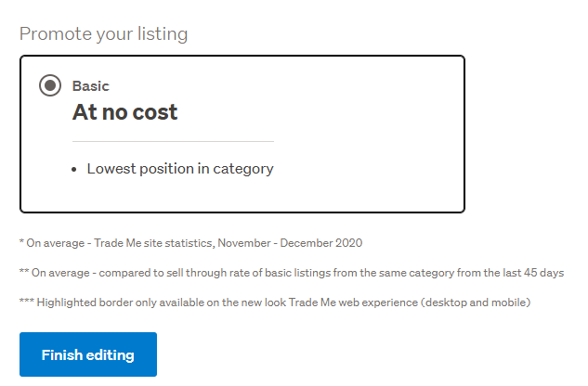588x386 pixels.
Task: Click the bullet dot before 'Lowest position'
Action: [x=75, y=170]
